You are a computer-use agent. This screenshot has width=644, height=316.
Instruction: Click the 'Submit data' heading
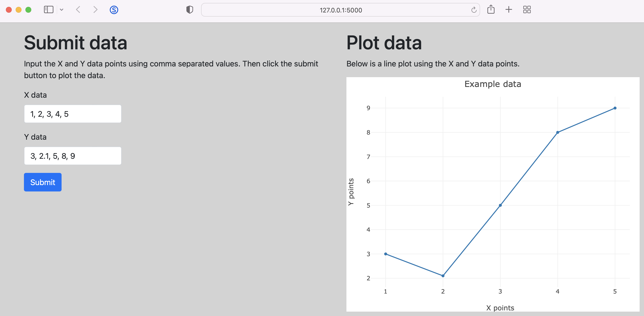[x=75, y=43]
